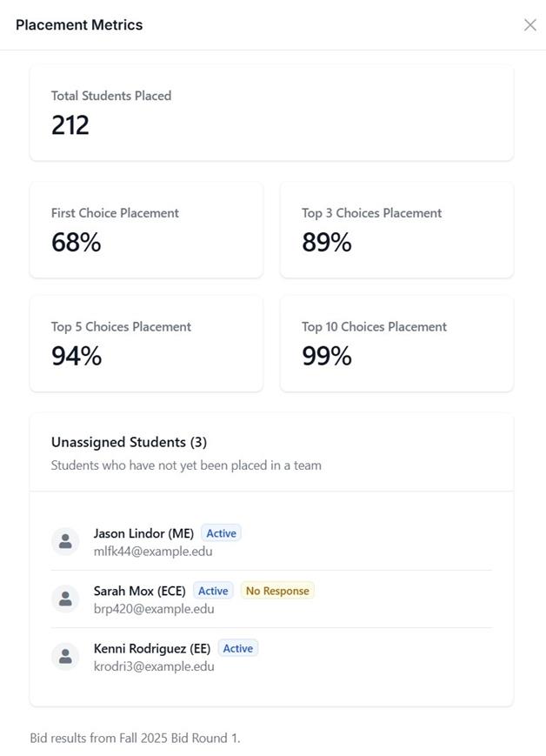Select the Top 5 Choices Placement card
Viewport: 546px width, 756px height.
[x=147, y=344]
